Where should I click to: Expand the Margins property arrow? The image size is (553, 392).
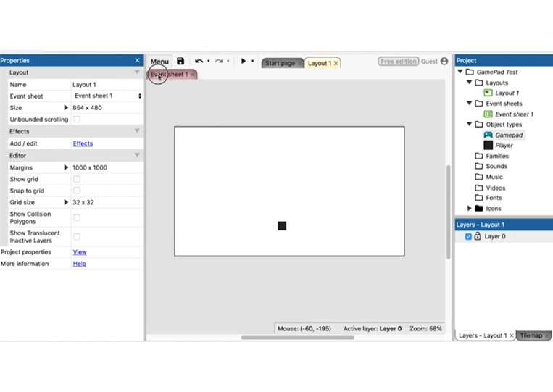point(66,167)
